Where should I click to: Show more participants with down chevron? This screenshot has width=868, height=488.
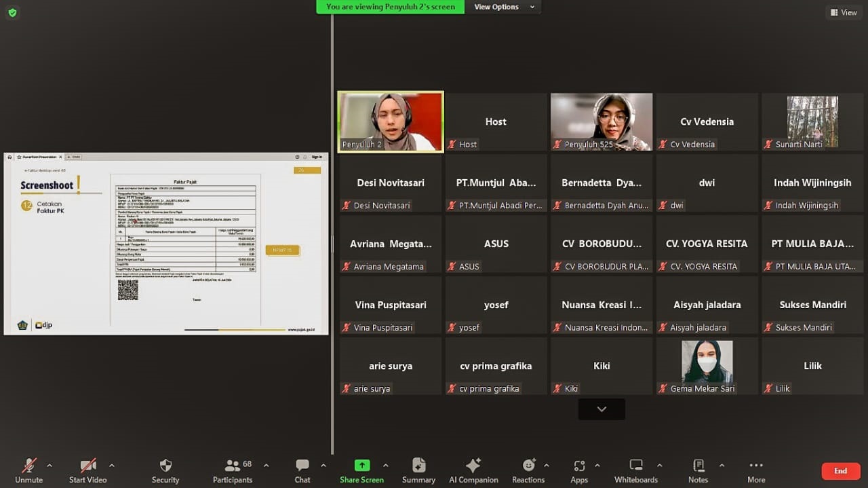[x=601, y=409]
